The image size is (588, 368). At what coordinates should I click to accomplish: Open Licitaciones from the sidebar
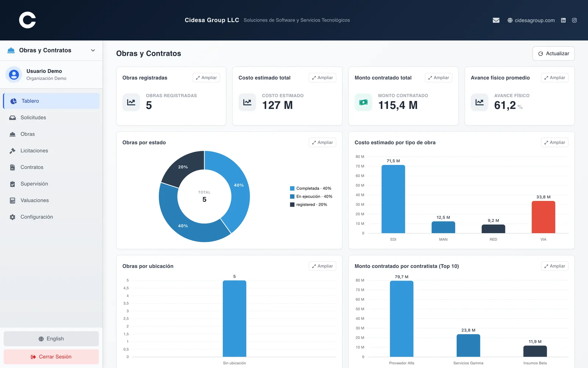pos(51,151)
